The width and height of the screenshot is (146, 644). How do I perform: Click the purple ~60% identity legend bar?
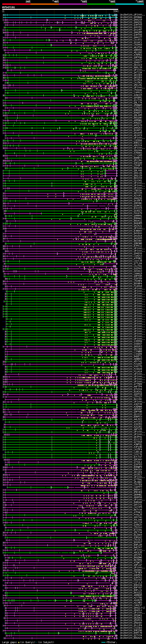pyautogui.click(x=73, y=4)
